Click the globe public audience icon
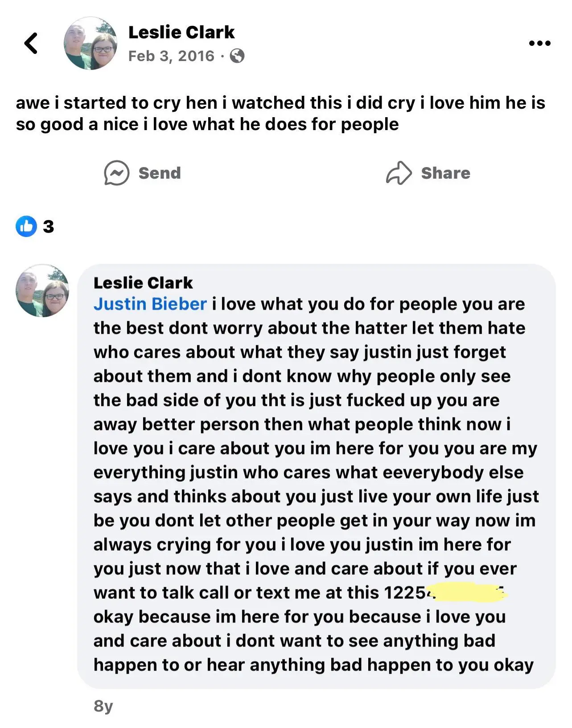 (237, 56)
